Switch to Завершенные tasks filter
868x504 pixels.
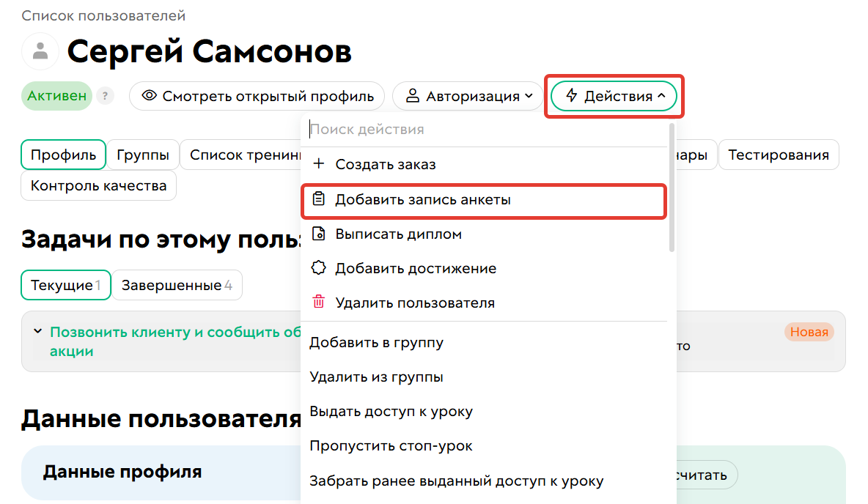[177, 285]
